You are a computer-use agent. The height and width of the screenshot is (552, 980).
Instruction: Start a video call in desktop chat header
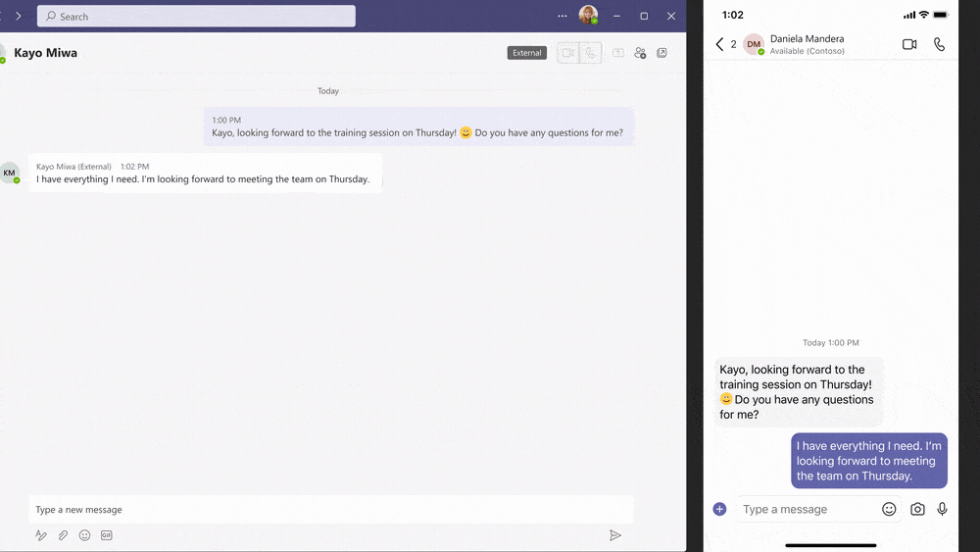568,53
